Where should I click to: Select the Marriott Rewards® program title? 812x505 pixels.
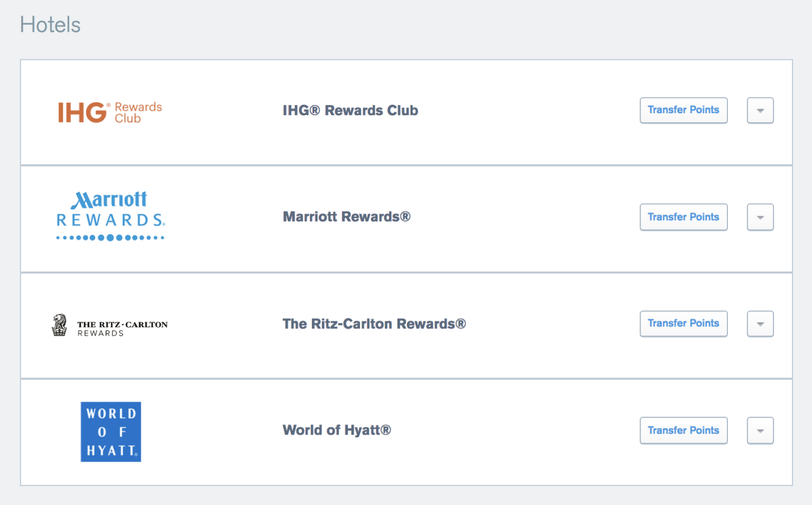[x=346, y=217]
